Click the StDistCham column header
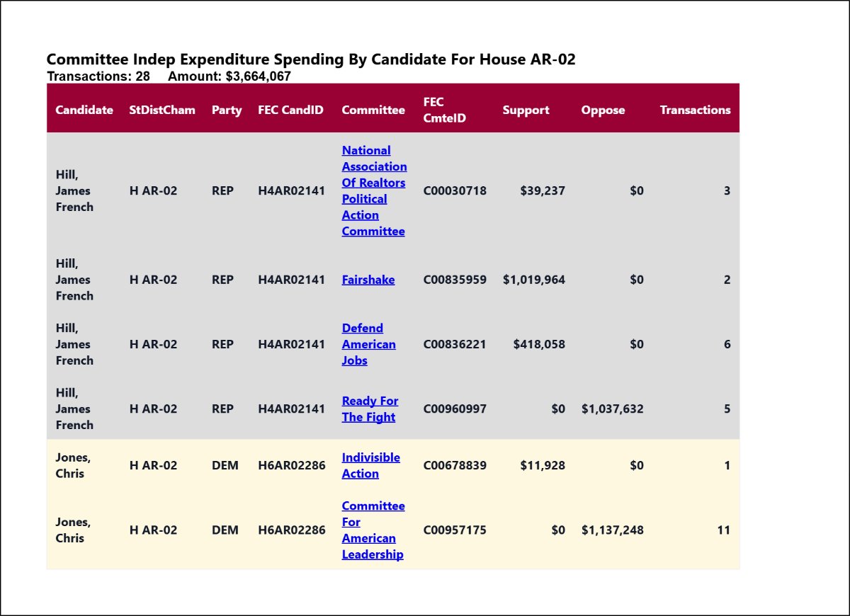Screen dimensions: 850x616 point(162,110)
